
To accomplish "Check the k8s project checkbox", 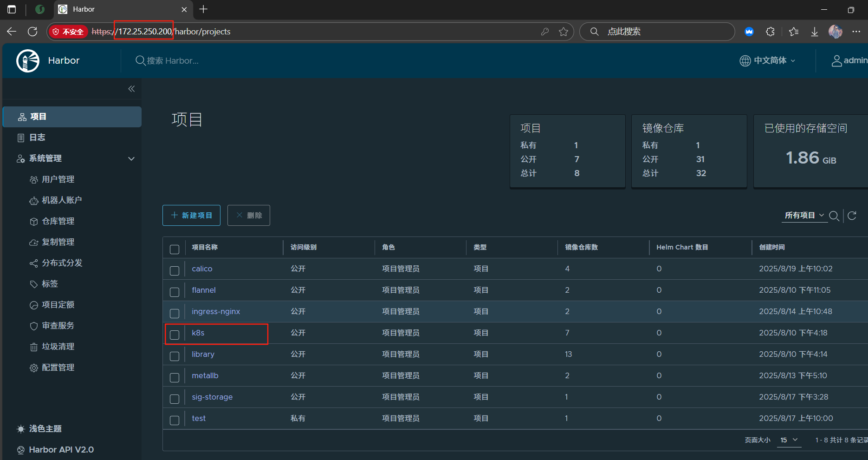I will point(175,335).
